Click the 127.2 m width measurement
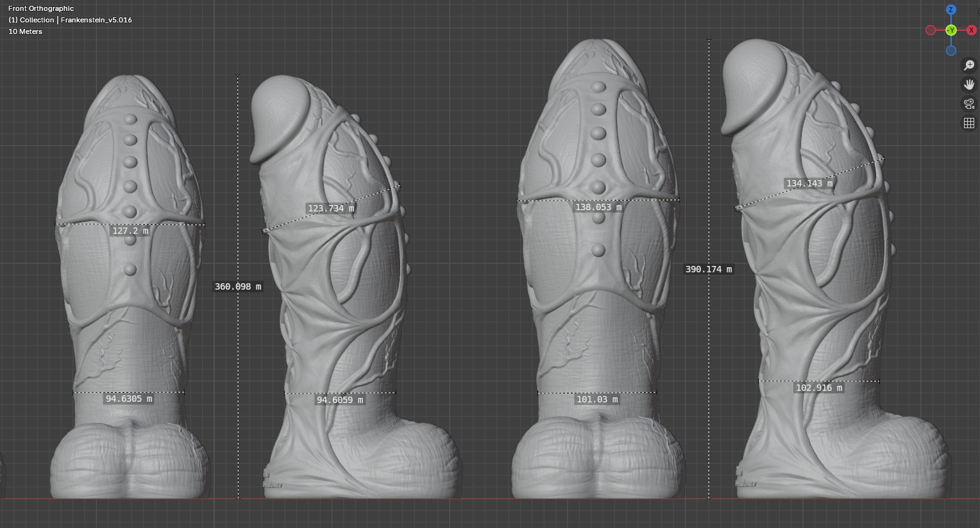Screen dimensions: 980x528 pyautogui.click(x=130, y=231)
